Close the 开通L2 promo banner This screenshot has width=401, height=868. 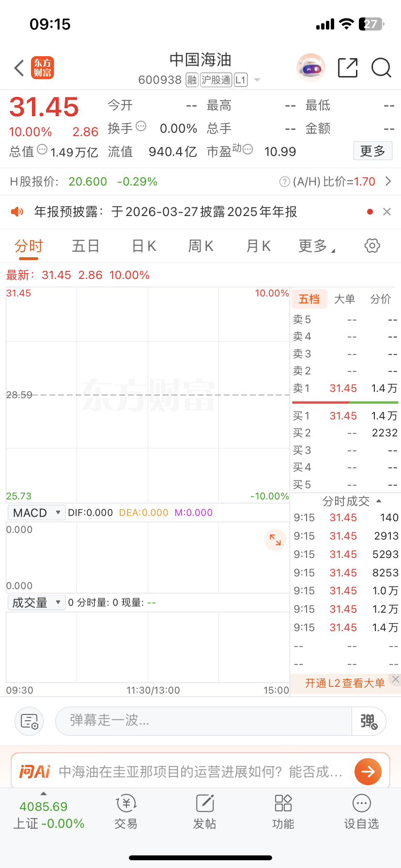pyautogui.click(x=396, y=680)
